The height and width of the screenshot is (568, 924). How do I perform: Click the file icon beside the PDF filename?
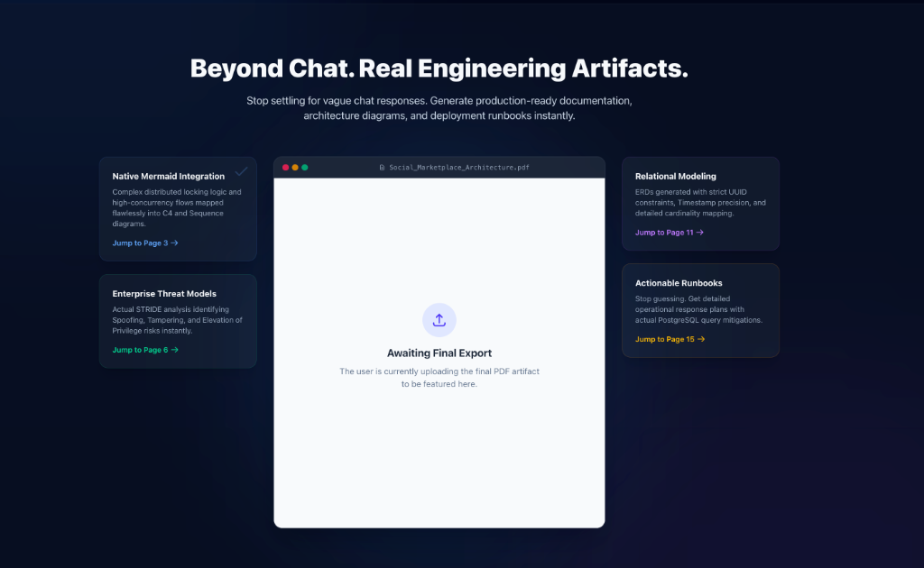click(382, 168)
